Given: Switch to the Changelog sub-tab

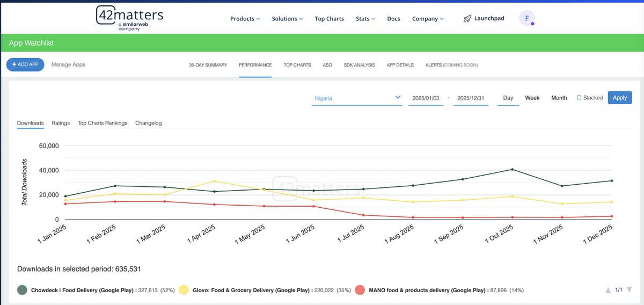Looking at the screenshot, I should tap(149, 123).
